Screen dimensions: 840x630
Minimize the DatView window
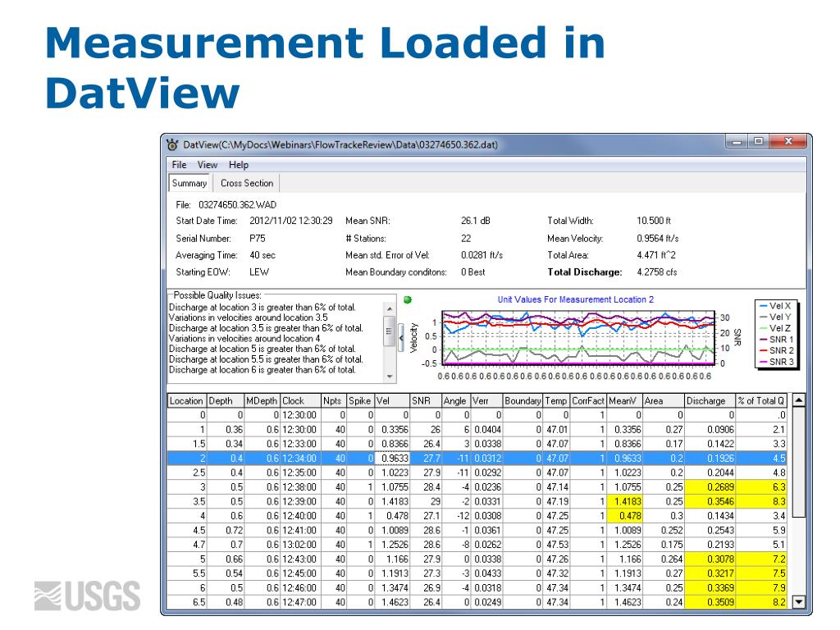click(x=737, y=141)
